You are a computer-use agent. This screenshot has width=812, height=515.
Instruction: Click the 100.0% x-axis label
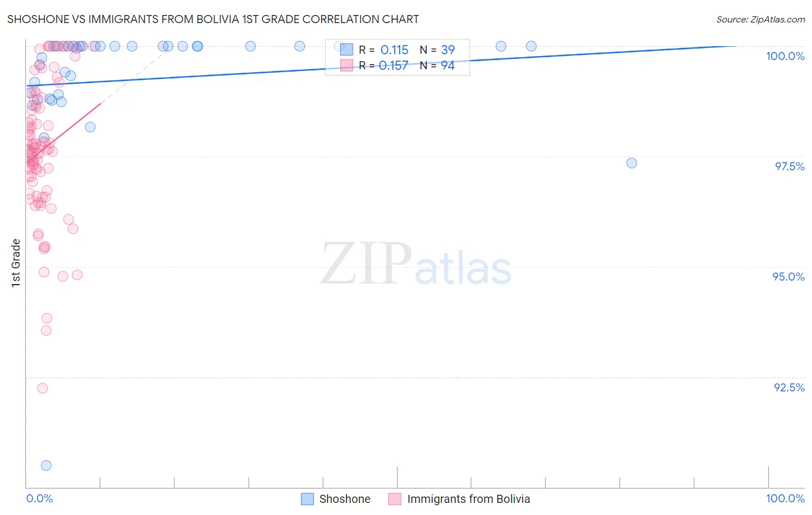(x=785, y=498)
